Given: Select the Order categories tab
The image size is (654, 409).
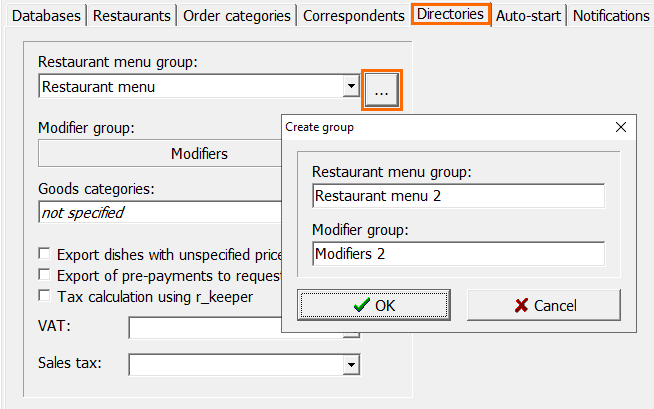Looking at the screenshot, I should click(x=236, y=16).
